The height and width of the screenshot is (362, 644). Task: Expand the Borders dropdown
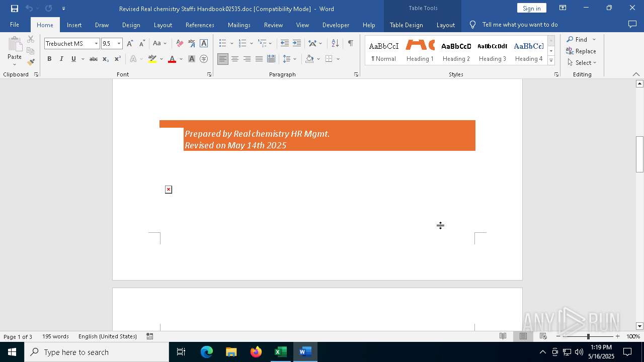coord(338,59)
